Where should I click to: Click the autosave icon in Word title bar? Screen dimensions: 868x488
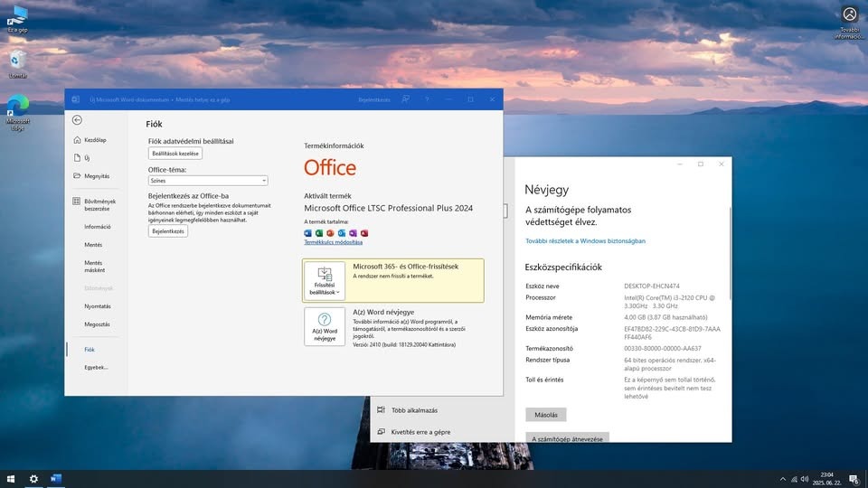point(76,99)
